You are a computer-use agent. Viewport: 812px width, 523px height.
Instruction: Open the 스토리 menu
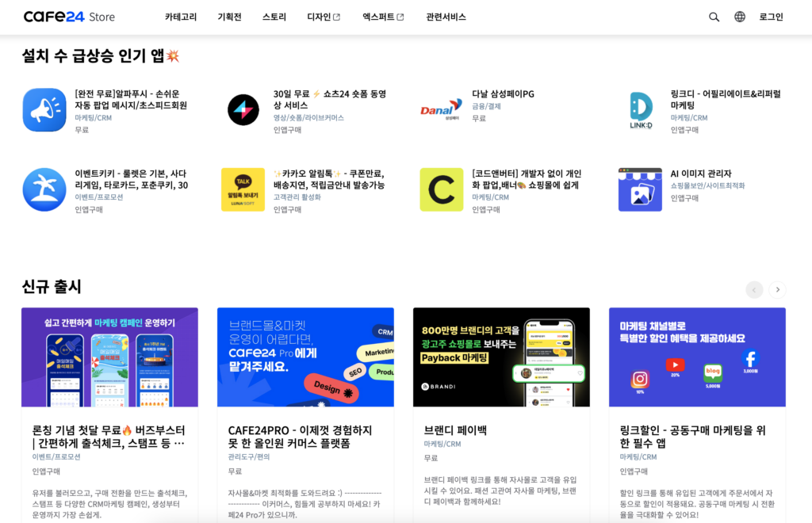coord(274,17)
